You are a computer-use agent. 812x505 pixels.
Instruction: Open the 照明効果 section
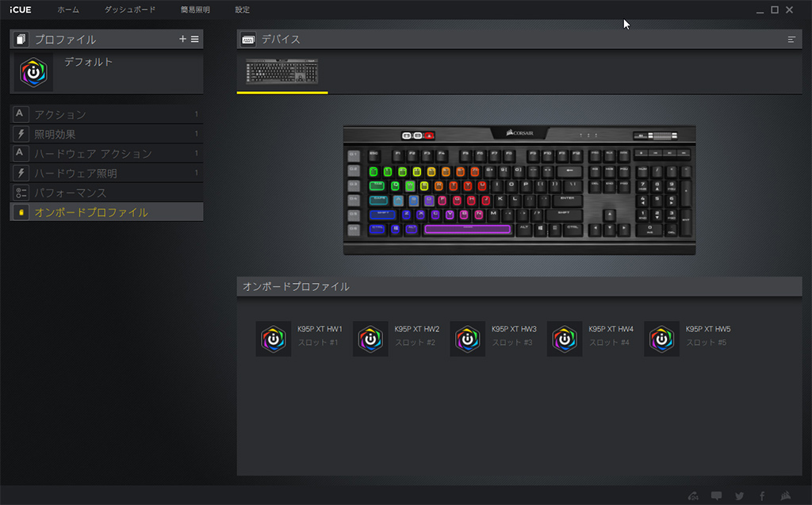click(x=106, y=134)
